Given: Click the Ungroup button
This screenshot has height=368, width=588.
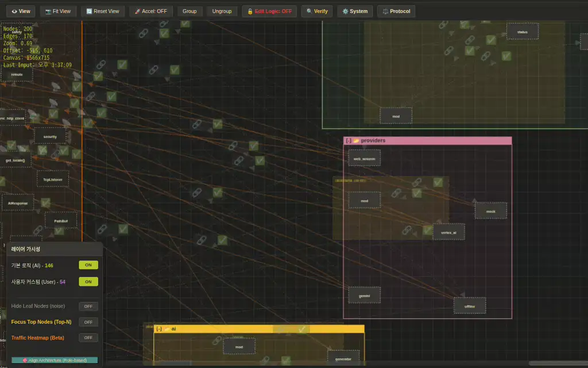Looking at the screenshot, I should tap(222, 11).
